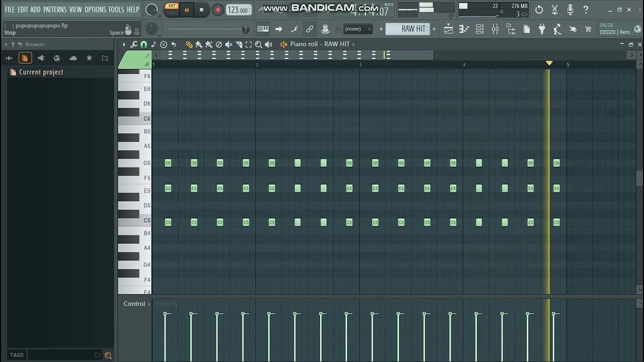Open the playlist view icon
The width and height of the screenshot is (644, 362).
point(448,29)
